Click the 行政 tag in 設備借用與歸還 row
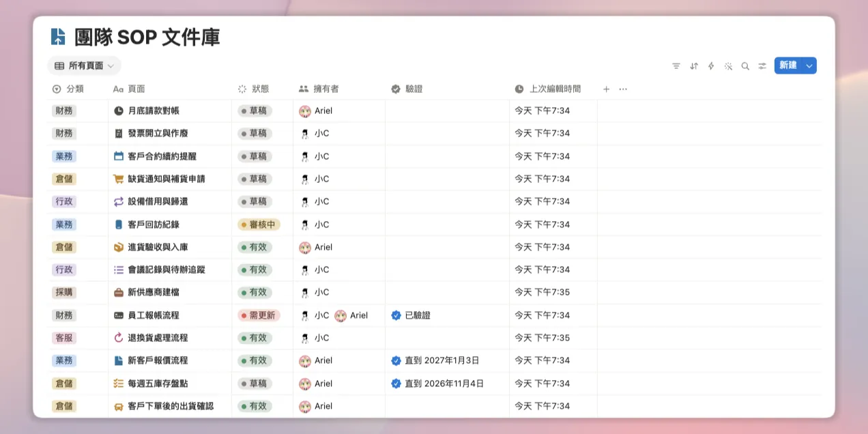This screenshot has width=868, height=434. point(64,201)
